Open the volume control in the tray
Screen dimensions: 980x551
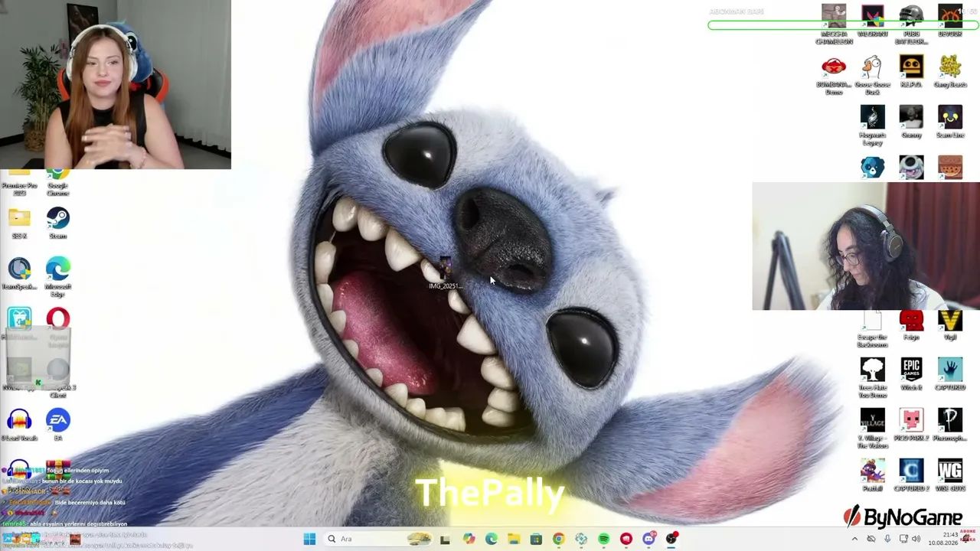[x=916, y=539]
